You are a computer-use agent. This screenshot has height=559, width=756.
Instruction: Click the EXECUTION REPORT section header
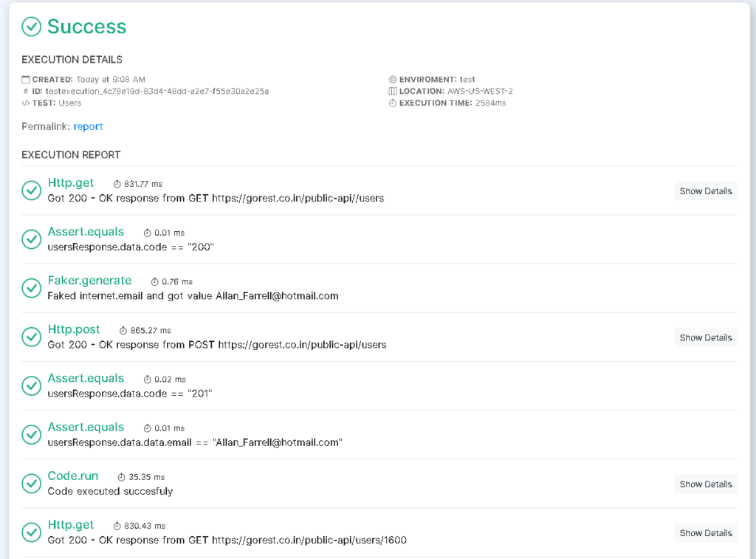click(x=71, y=154)
